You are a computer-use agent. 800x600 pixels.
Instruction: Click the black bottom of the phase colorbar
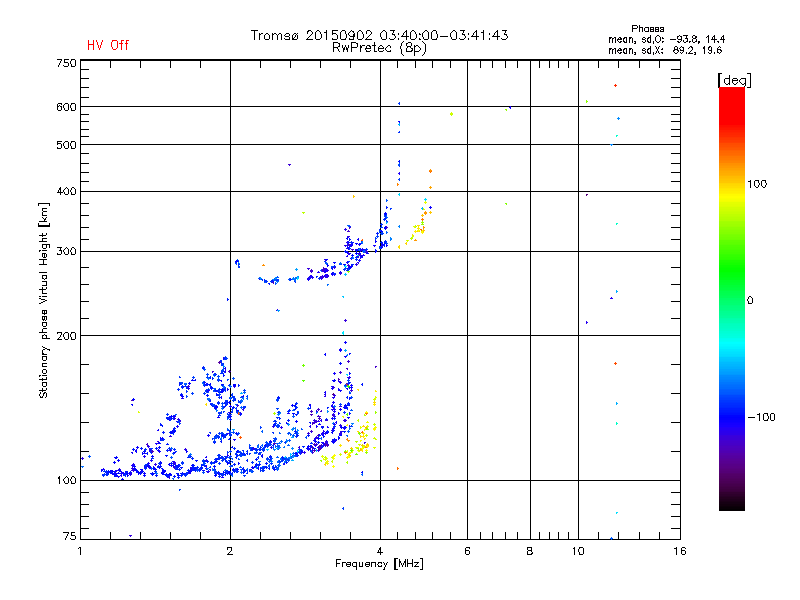(732, 503)
